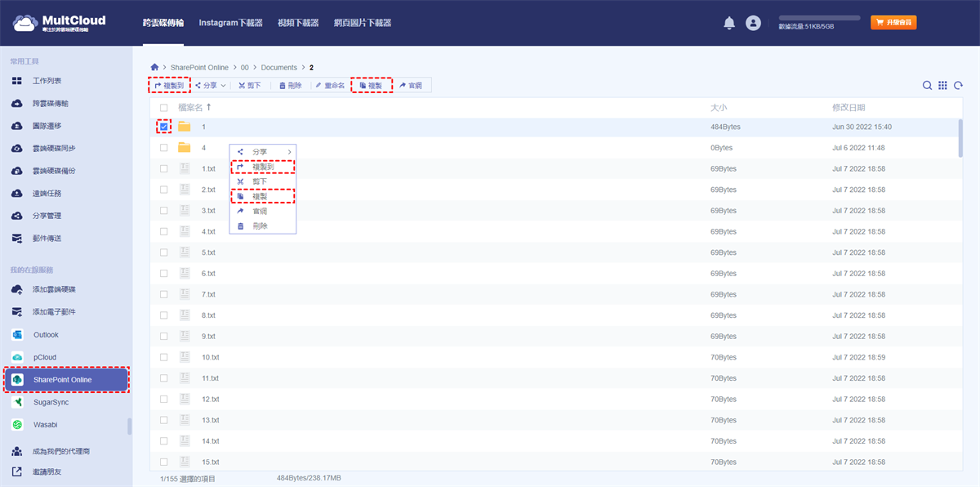
Task: Check the checkbox for 9.txt
Action: (163, 336)
